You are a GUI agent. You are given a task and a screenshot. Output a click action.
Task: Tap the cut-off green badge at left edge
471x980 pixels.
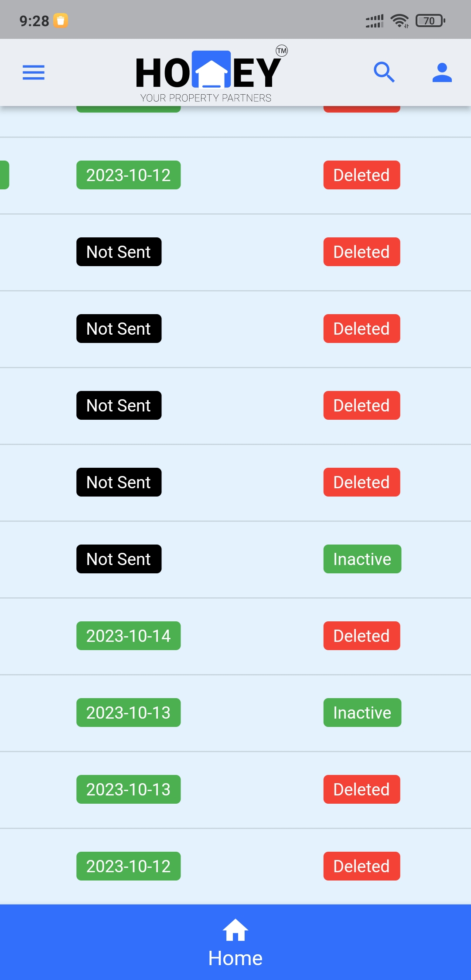(4, 175)
